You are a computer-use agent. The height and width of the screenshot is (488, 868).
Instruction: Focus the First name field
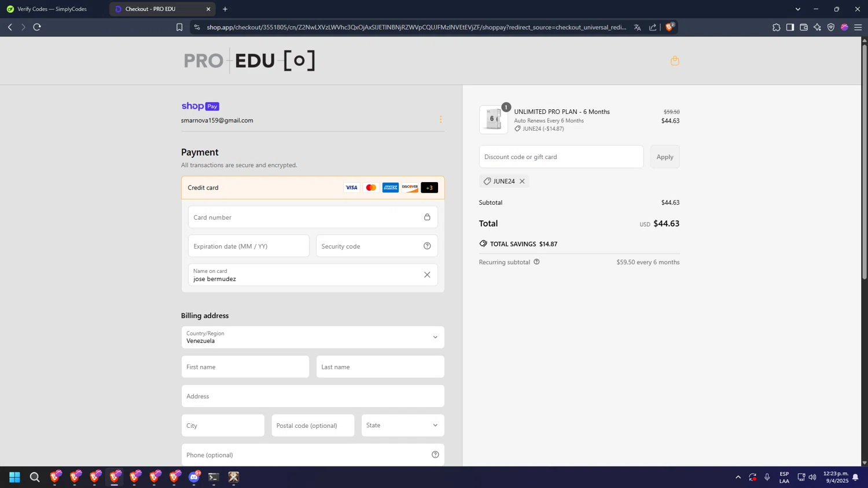pyautogui.click(x=245, y=367)
